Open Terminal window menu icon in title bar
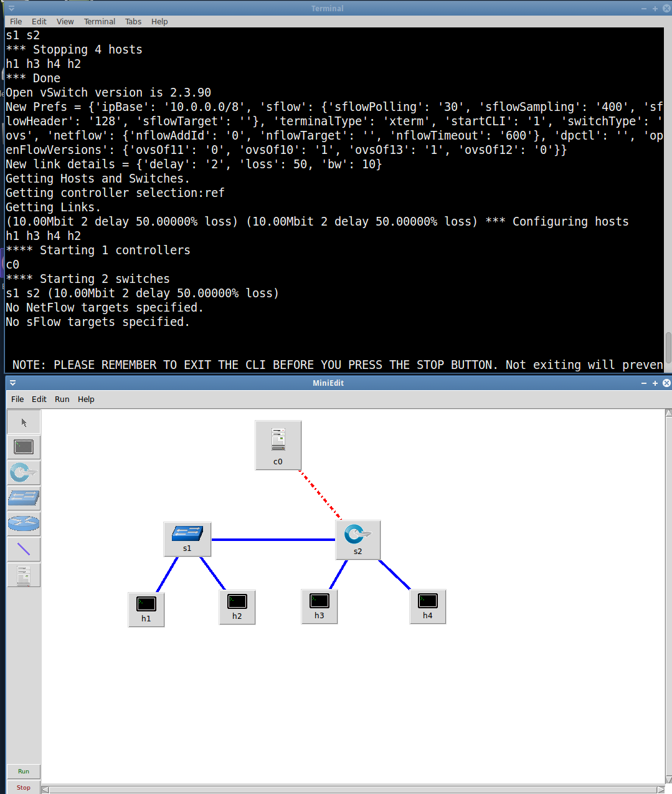672x794 pixels. click(11, 8)
